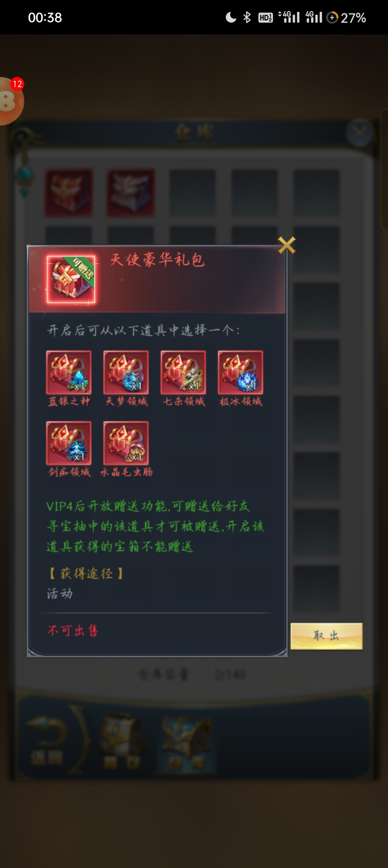Choose the 七杀领域 gift box icon
This screenshot has width=388, height=868.
click(183, 372)
